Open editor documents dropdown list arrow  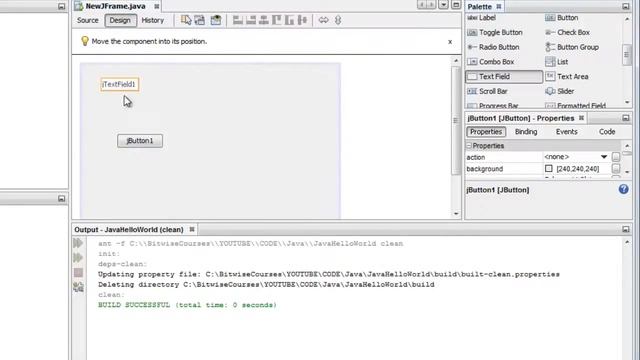(x=443, y=5)
